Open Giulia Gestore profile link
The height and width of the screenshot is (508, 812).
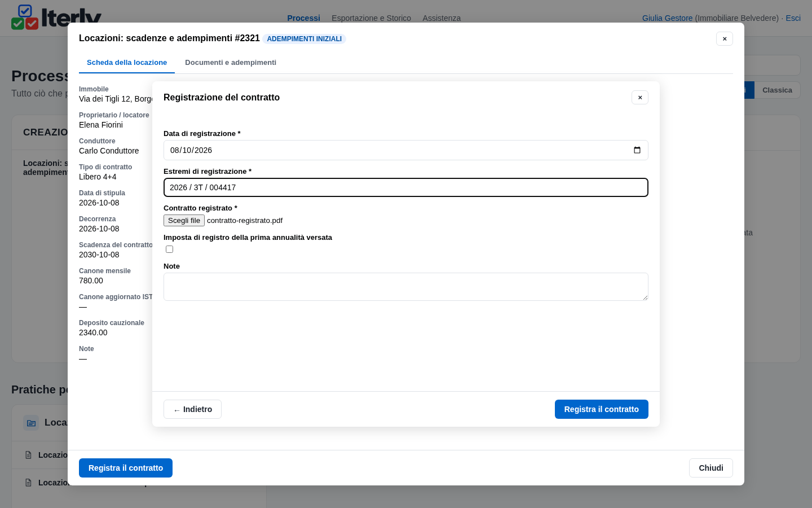[x=667, y=18]
